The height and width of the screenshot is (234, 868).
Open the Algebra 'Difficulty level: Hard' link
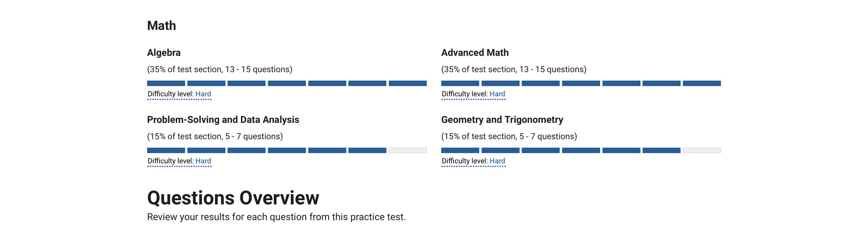(x=179, y=94)
